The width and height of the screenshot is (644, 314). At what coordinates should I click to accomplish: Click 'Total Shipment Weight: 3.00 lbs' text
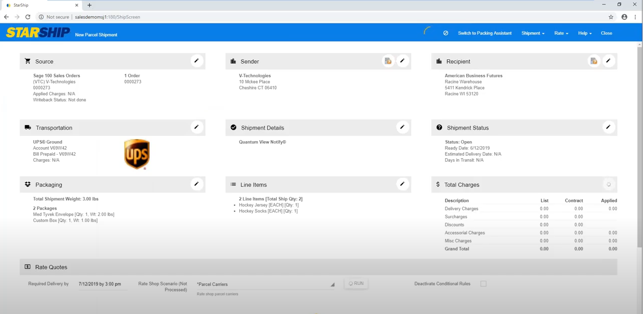pos(66,199)
